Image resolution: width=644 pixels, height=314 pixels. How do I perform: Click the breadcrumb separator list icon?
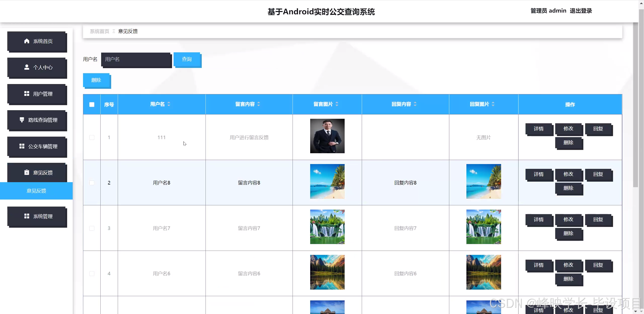tap(114, 31)
